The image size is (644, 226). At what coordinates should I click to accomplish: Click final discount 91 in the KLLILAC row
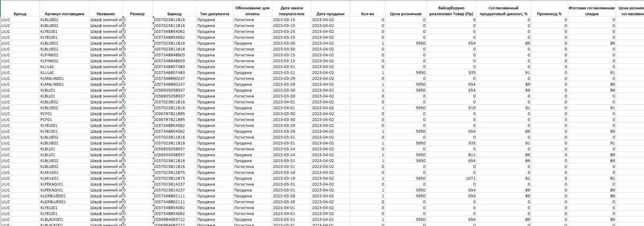click(591, 72)
